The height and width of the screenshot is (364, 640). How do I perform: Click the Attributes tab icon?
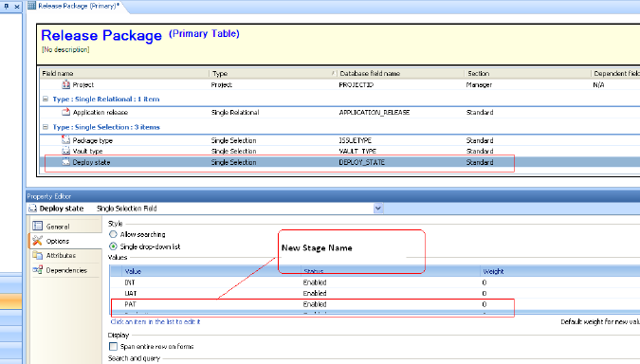pos(38,255)
